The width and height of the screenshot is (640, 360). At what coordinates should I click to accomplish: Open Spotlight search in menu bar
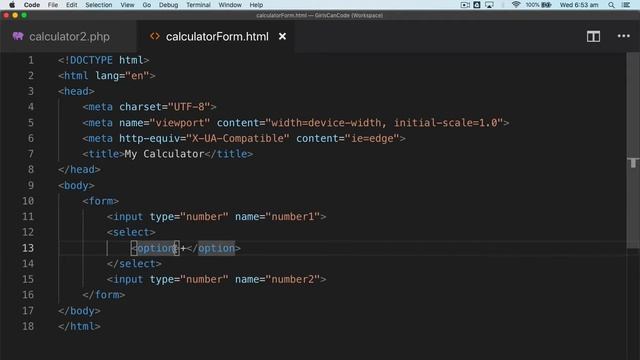(611, 5)
